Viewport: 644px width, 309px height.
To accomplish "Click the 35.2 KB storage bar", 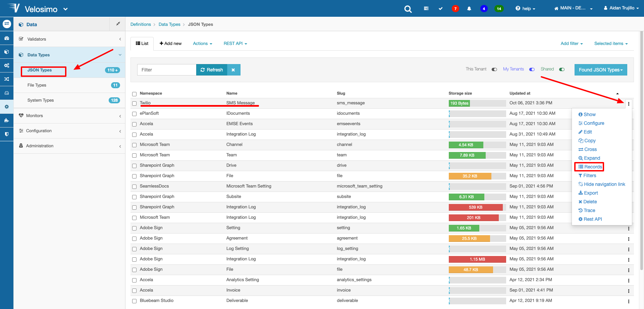I will [x=470, y=176].
